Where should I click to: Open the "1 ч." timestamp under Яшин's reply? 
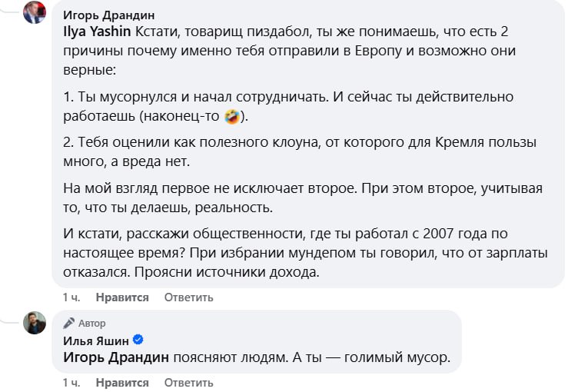tap(71, 382)
